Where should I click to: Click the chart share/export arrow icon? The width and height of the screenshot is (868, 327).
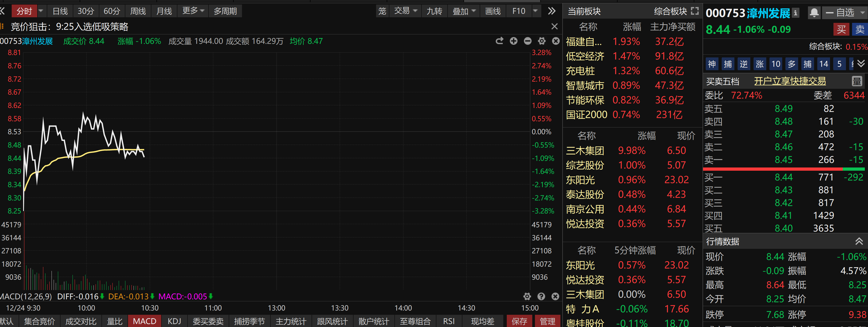(499, 41)
